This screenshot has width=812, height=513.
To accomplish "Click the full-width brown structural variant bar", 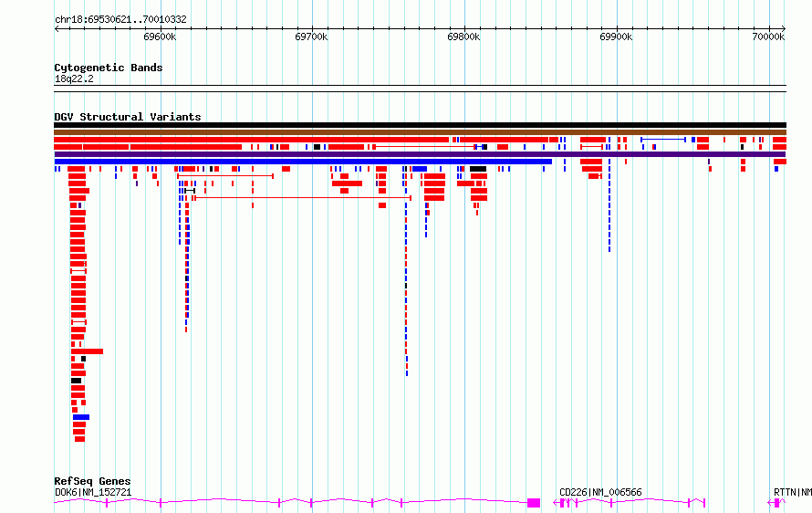I will pos(420,132).
